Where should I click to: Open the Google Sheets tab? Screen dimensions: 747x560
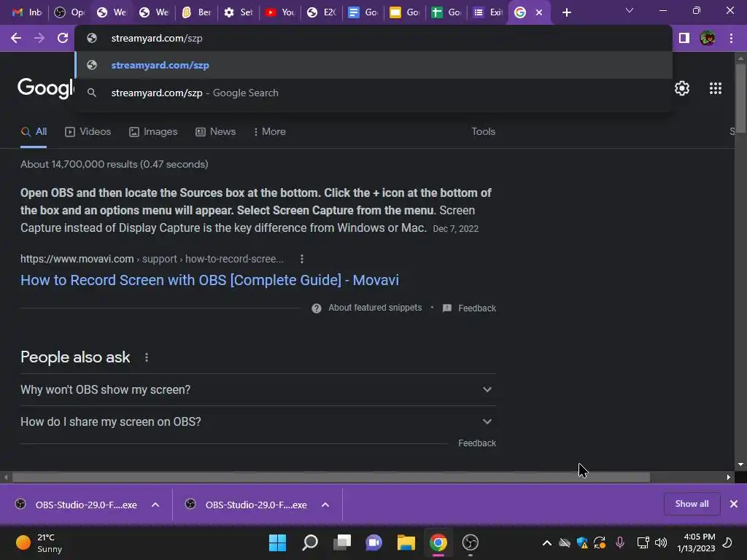pyautogui.click(x=446, y=12)
